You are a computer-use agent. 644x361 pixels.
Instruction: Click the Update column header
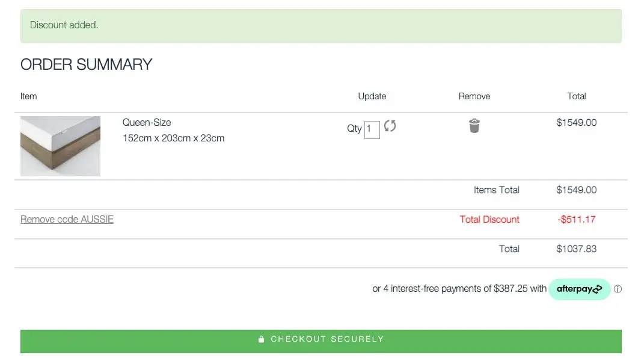[x=372, y=96]
